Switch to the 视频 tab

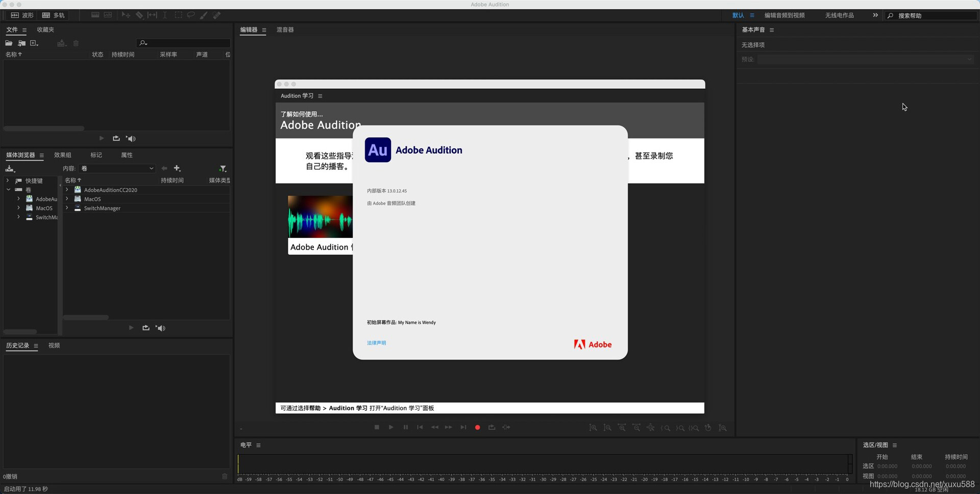pos(54,345)
